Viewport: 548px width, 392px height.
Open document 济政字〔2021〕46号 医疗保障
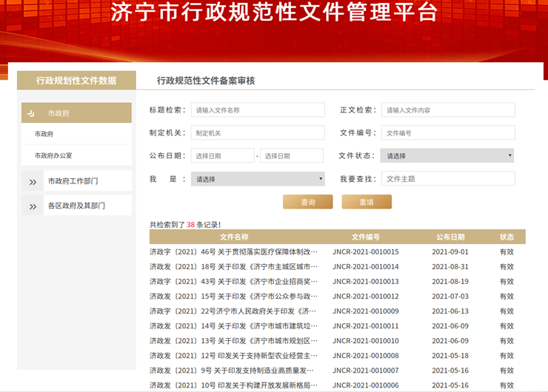(x=233, y=251)
